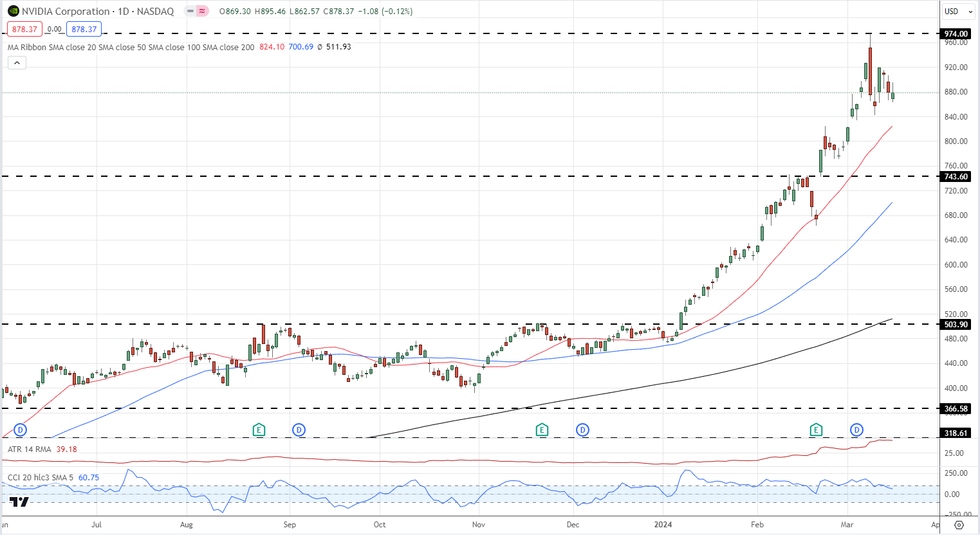Screen dimensions: 980x535
Task: Click the blue 878.37 buy price button
Action: (x=84, y=29)
